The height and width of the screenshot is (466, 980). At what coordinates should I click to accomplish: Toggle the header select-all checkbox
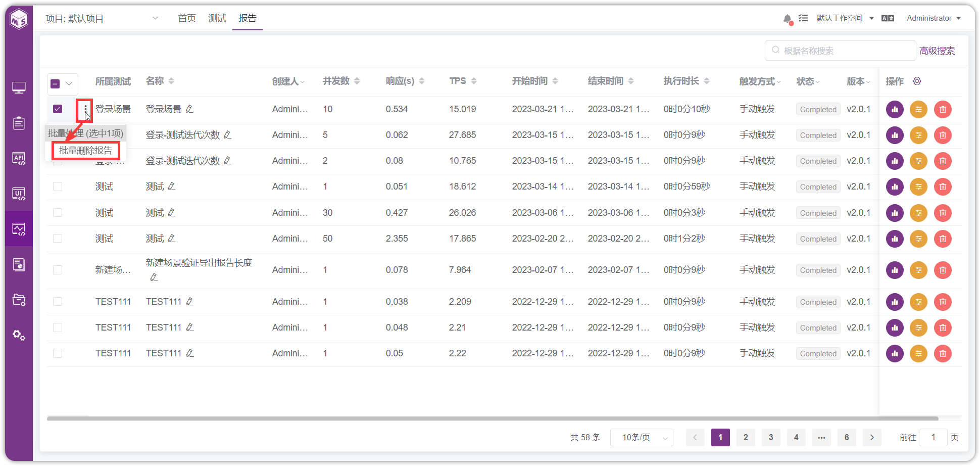coord(56,84)
